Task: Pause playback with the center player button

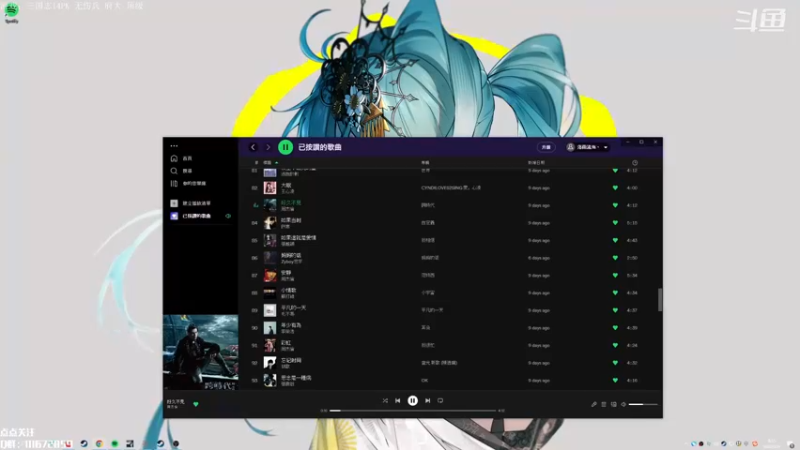Action: click(413, 401)
